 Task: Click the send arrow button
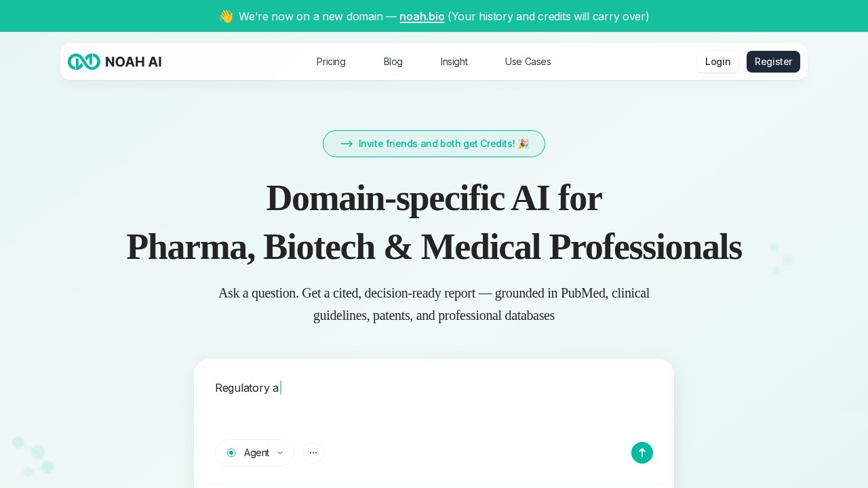642,453
